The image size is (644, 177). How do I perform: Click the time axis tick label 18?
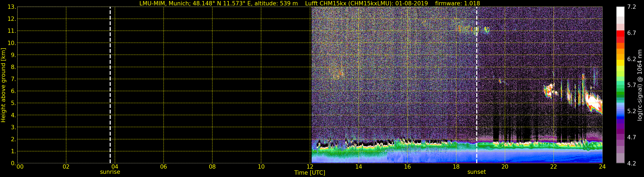[x=456, y=167]
